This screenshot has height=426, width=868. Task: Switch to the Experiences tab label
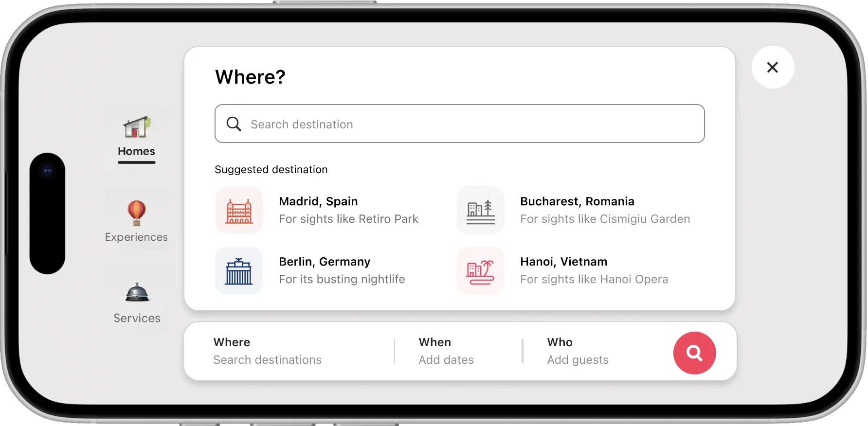[x=136, y=237]
